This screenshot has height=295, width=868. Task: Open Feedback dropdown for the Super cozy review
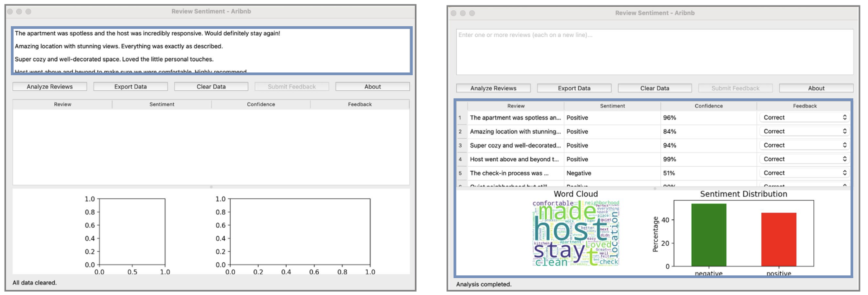[804, 145]
